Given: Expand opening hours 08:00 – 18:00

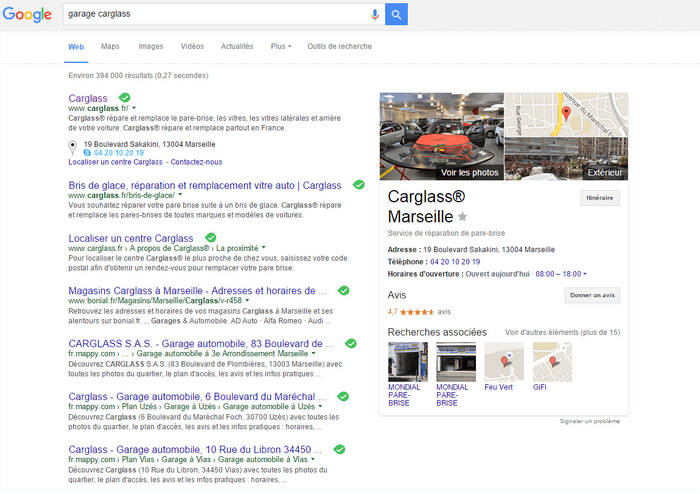Looking at the screenshot, I should (561, 274).
